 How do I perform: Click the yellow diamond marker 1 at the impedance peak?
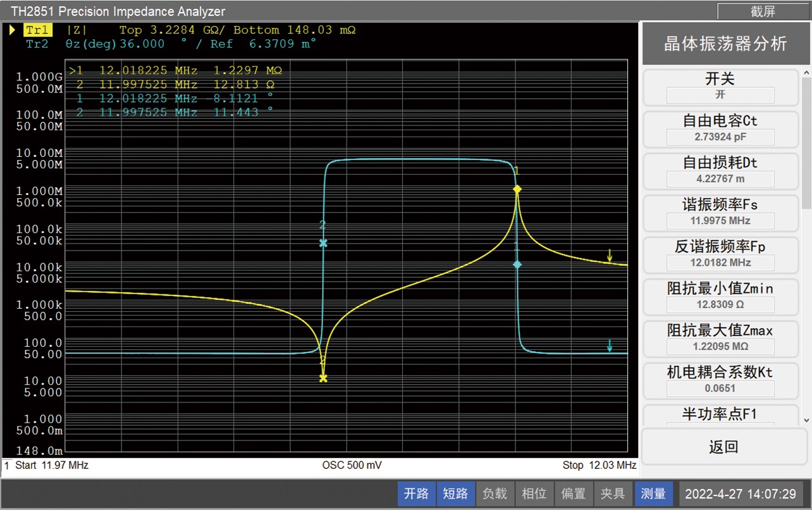(x=517, y=189)
